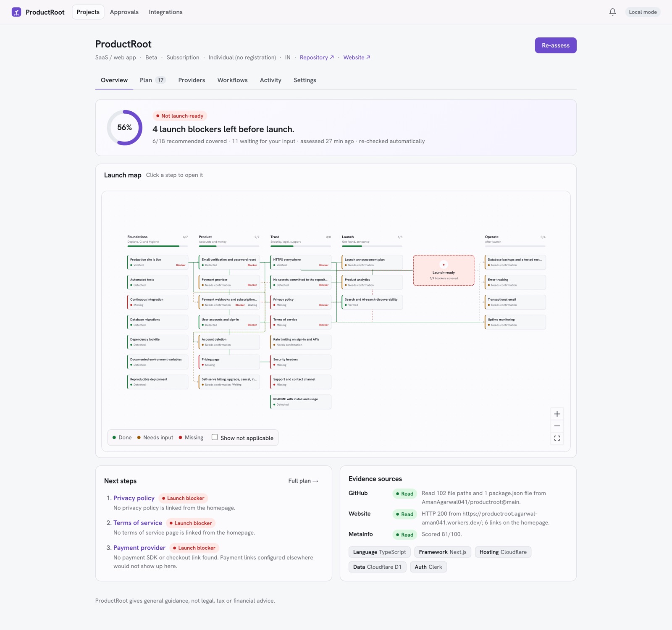Screen dimensions: 672x630
Task: Fit the launch map to view
Action: 557,438
